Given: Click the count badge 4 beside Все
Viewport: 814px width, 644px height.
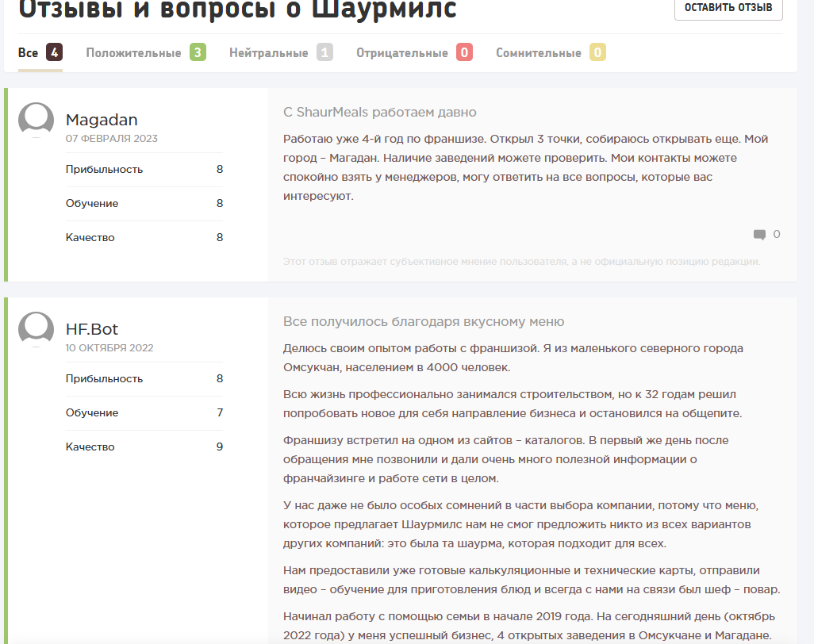Looking at the screenshot, I should 55,52.
